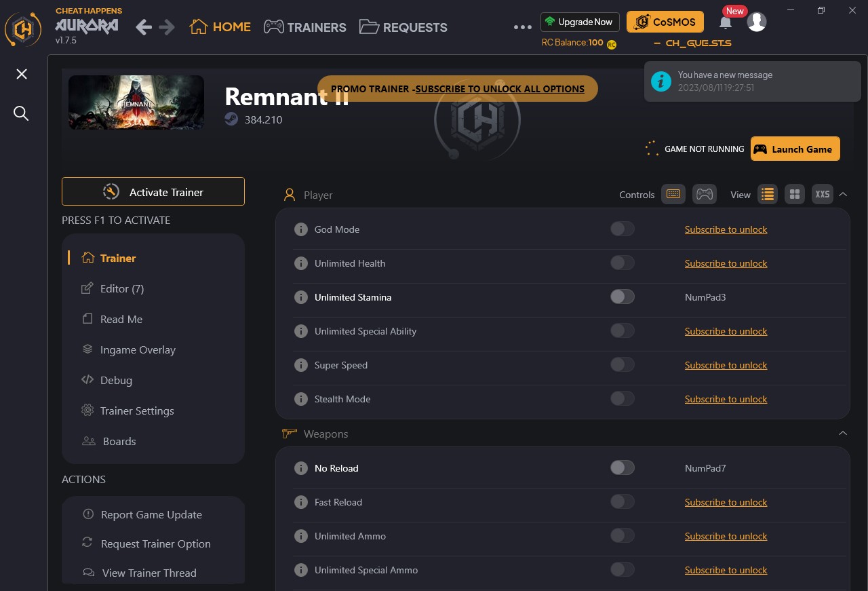Screen dimensions: 868x591
Task: Show info for Unlimited Special Ability
Action: point(301,331)
